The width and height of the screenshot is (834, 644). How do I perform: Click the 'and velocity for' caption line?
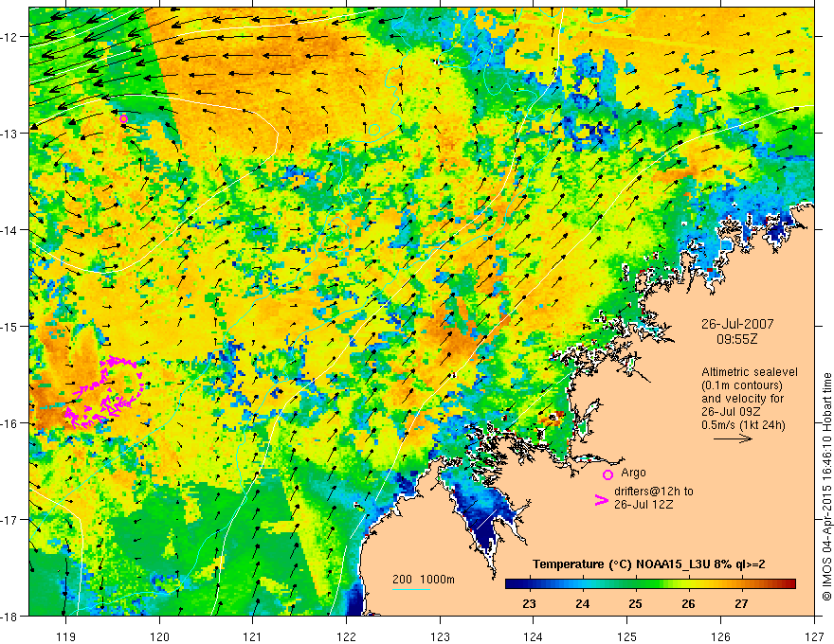[x=742, y=399]
